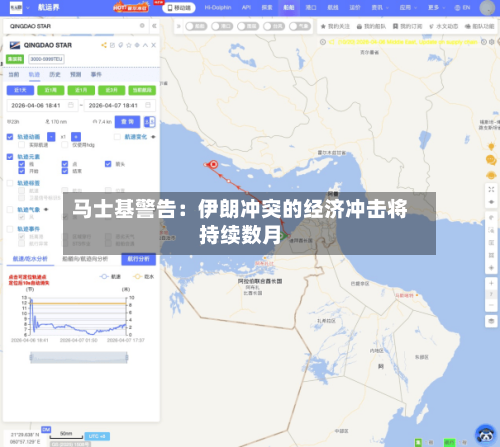Zoom in the map with plus button
Image resolution: width=500 pixels, height=447 pixels.
tap(491, 283)
